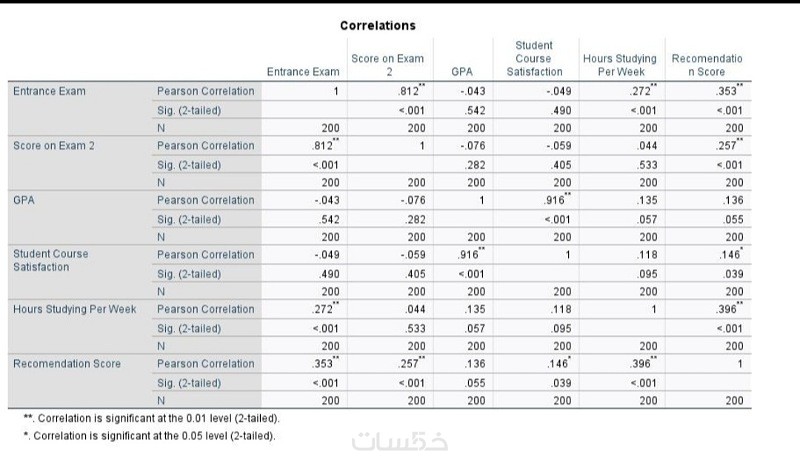Click Hours Studying Per Week column header
This screenshot has height=460, width=800.
pos(620,65)
